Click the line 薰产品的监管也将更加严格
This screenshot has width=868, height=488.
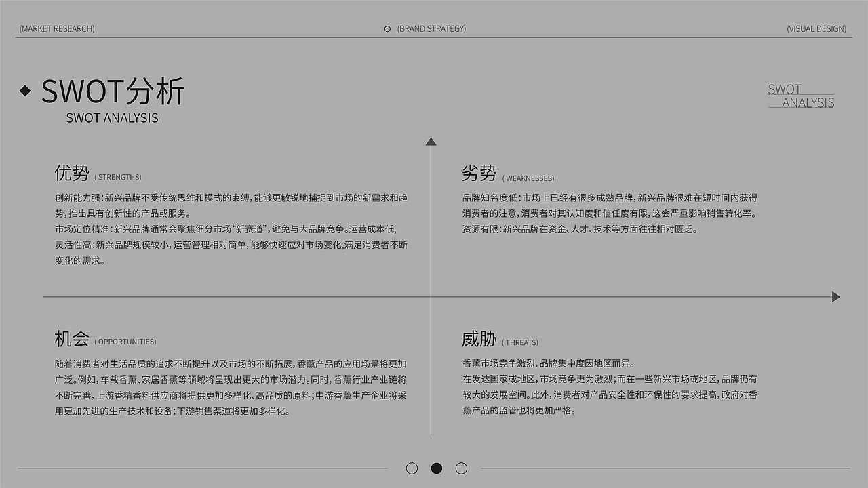click(519, 410)
